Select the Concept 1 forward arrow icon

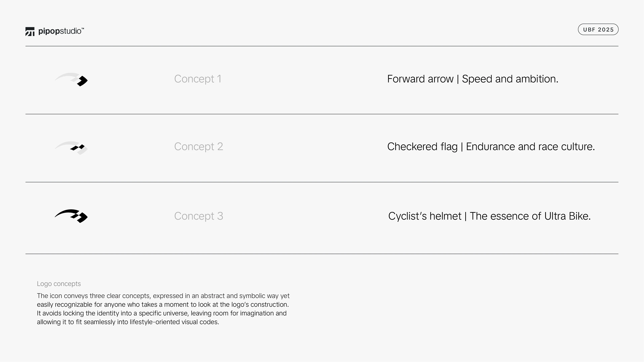point(71,79)
